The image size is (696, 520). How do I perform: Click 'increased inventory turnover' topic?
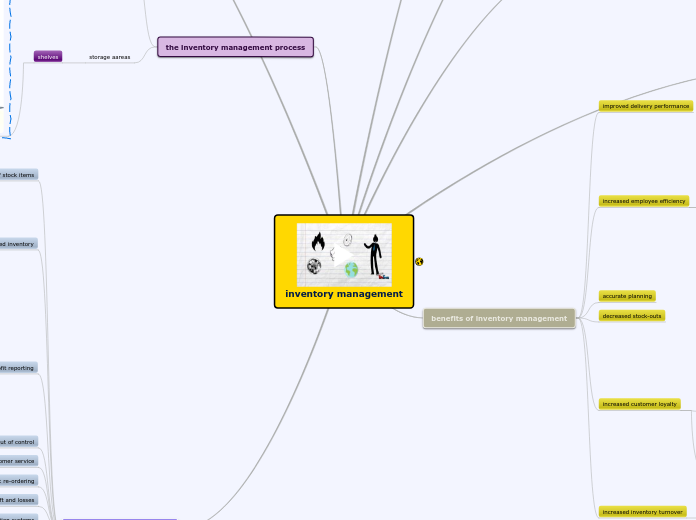pyautogui.click(x=642, y=512)
